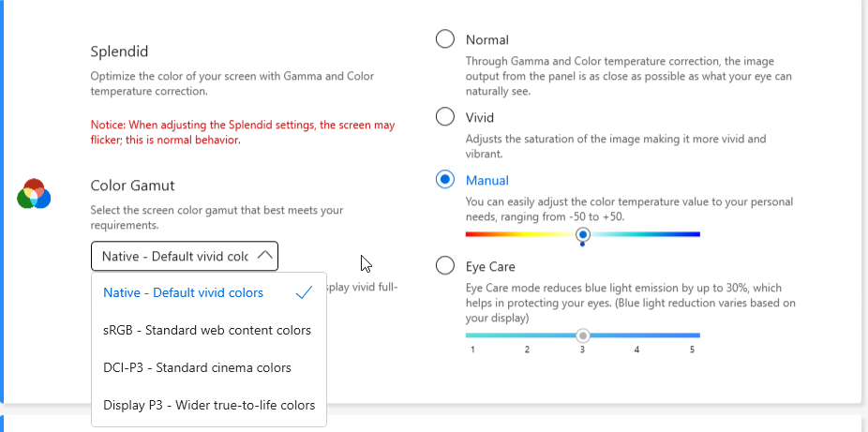Select DCI-P3 - Standard cinema colors
This screenshot has width=868, height=432.
[x=197, y=367]
